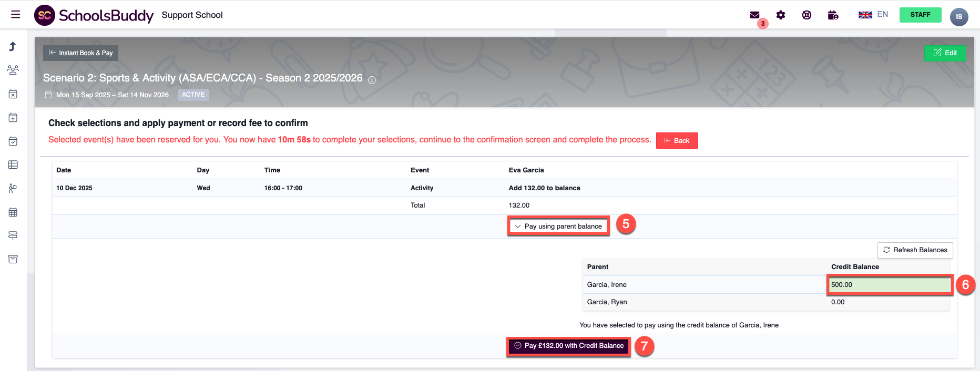Click the calendar with checkmark sidebar icon
Image resolution: width=980 pixels, height=371 pixels.
point(13,141)
